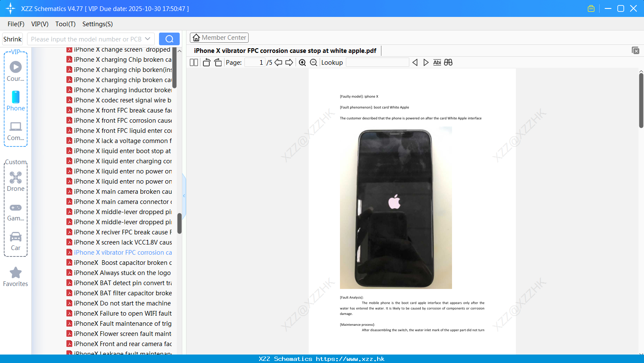Go to next page arrow

pyautogui.click(x=289, y=63)
